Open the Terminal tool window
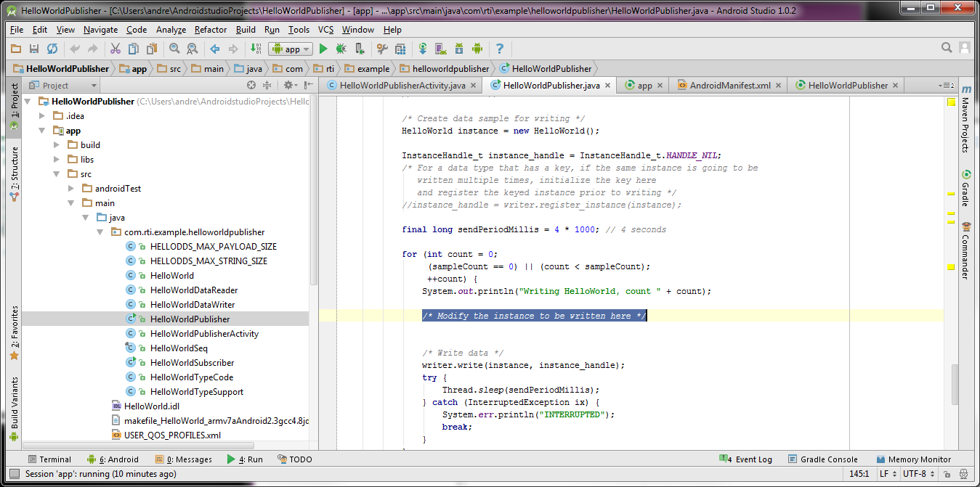 coord(49,459)
